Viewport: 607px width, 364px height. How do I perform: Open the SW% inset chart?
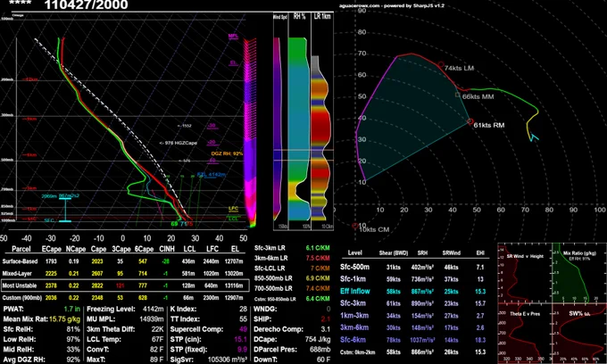pos(579,333)
